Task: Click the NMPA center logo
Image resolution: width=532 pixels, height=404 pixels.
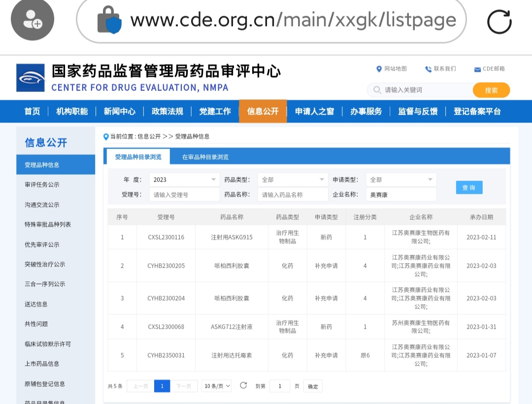Action: (31, 78)
